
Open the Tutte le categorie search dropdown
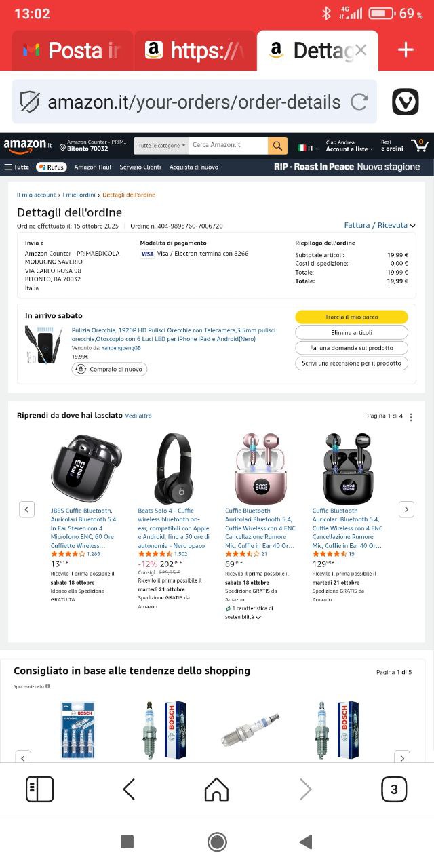point(161,145)
